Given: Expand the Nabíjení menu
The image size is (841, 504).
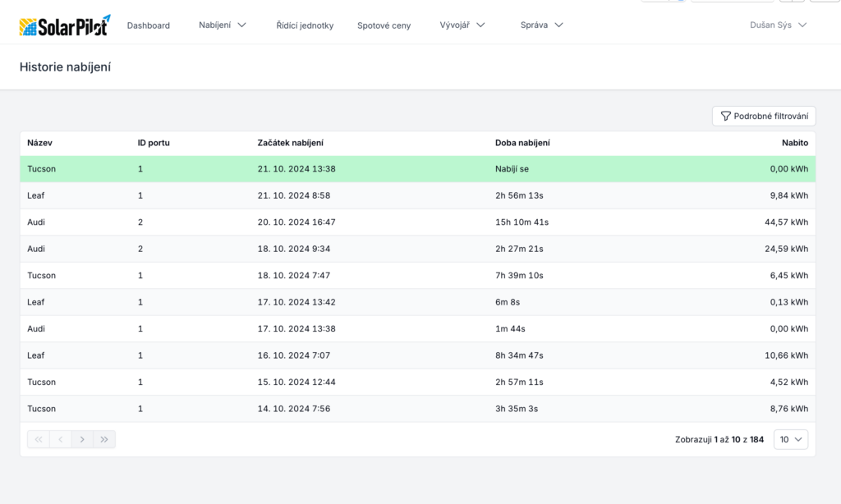Looking at the screenshot, I should coord(223,25).
